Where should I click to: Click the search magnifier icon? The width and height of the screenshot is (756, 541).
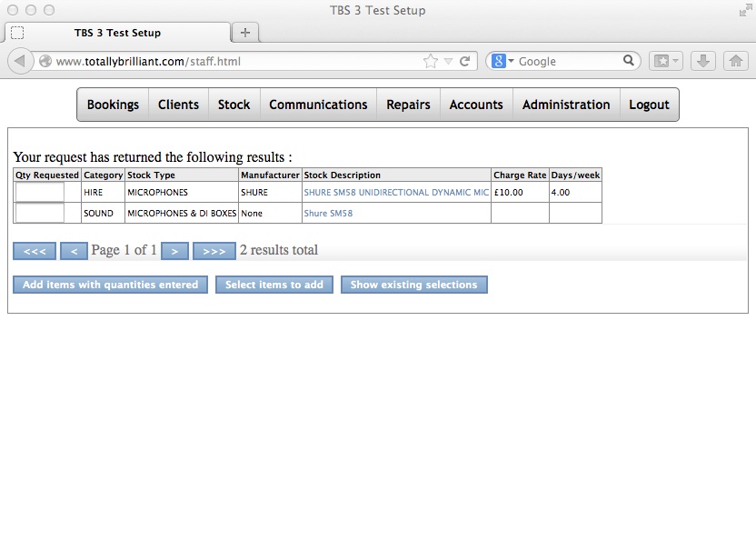coord(629,61)
